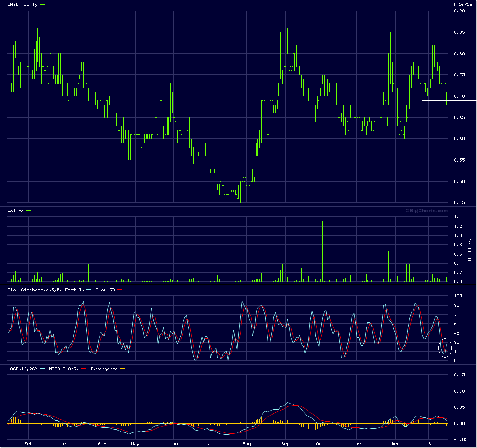Select the Jul marker on the time axis
The image size is (477, 448).
point(212,443)
